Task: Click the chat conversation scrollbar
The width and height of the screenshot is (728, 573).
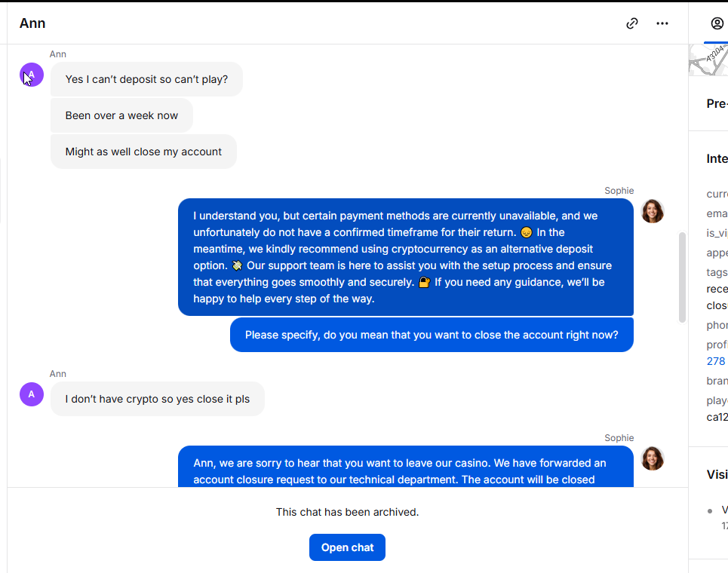Action: click(683, 277)
